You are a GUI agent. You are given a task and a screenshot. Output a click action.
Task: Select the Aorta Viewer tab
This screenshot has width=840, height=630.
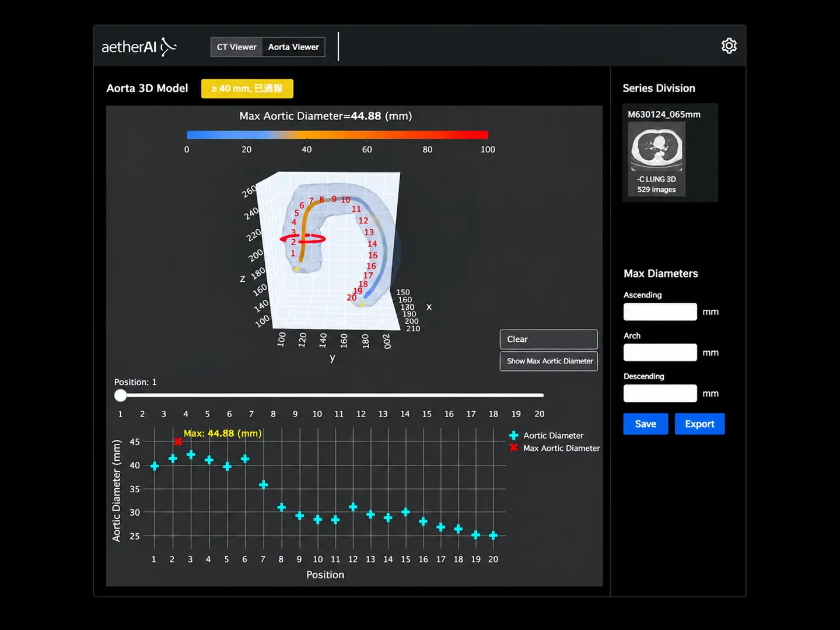(293, 47)
